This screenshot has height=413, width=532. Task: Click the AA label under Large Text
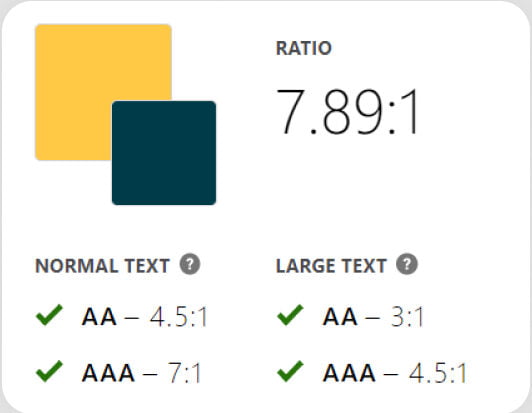pyautogui.click(x=340, y=317)
